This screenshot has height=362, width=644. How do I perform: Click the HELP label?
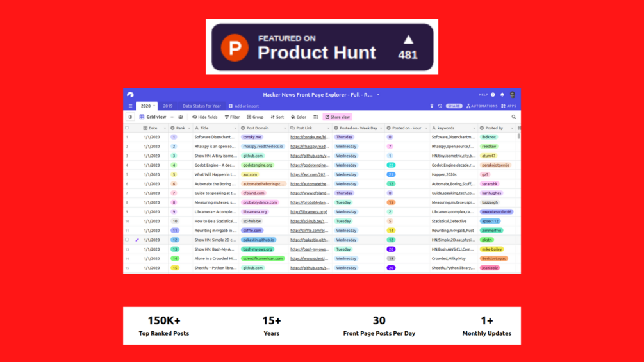pyautogui.click(x=483, y=95)
